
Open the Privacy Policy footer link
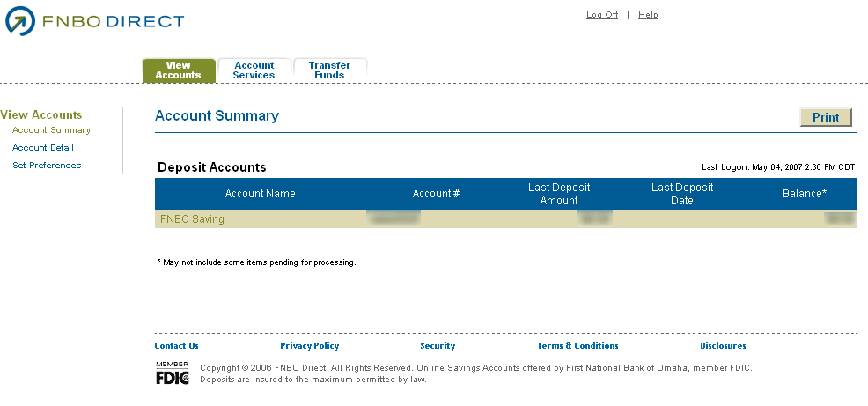pos(309,346)
